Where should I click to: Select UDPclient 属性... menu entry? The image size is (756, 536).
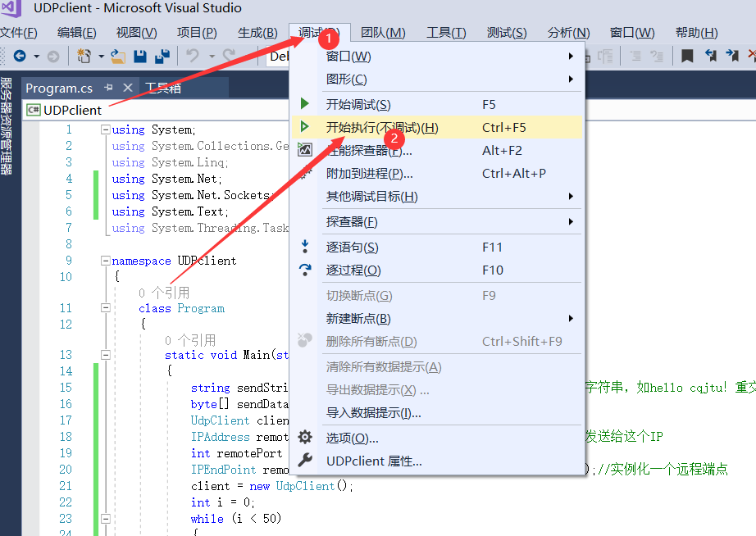437,461
